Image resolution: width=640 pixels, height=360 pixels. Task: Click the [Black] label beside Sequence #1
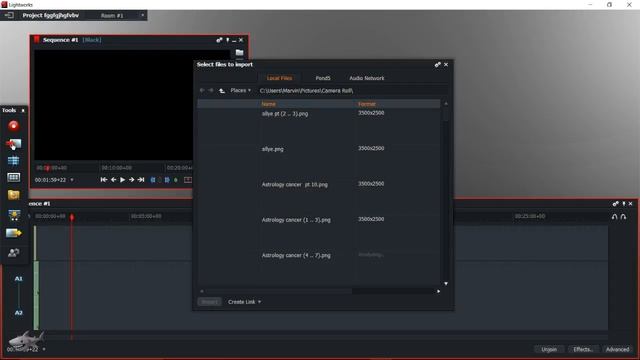(92, 40)
